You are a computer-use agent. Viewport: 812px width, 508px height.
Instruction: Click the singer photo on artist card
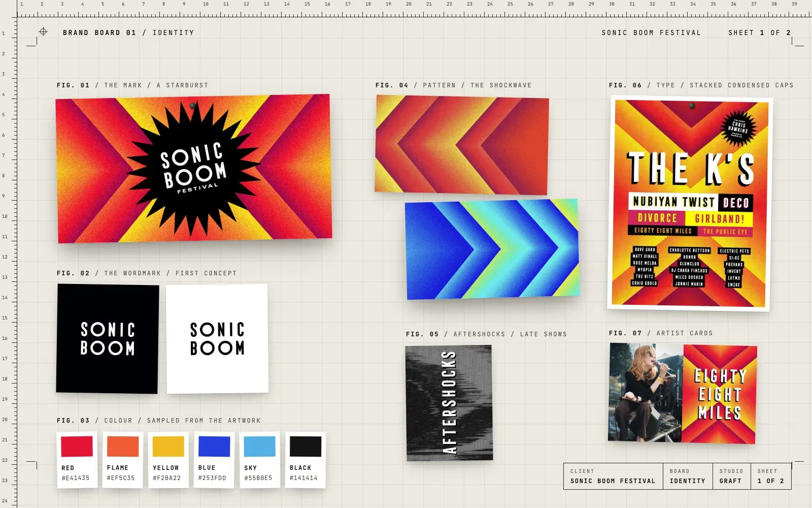pos(646,392)
